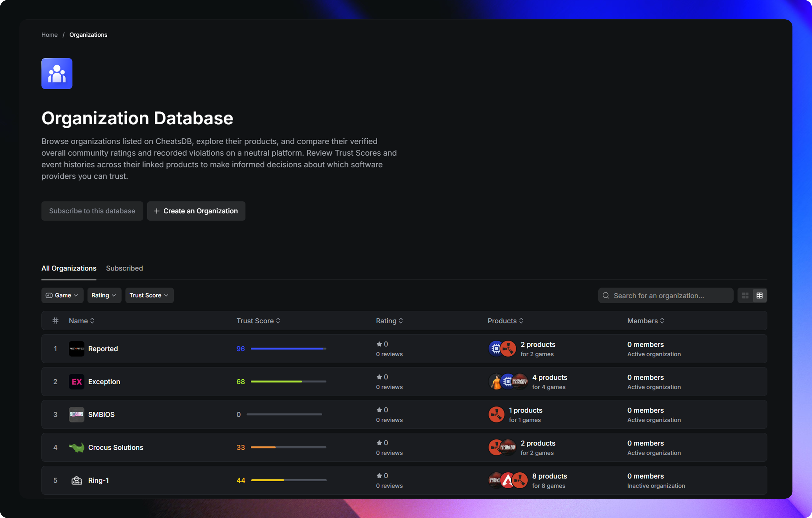
Task: Sort table by Trust Score column
Action: [x=258, y=321]
